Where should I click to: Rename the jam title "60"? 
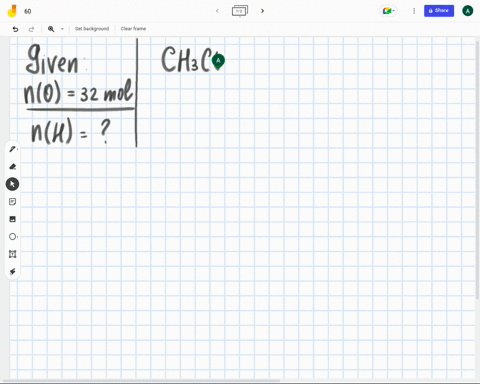(x=28, y=11)
